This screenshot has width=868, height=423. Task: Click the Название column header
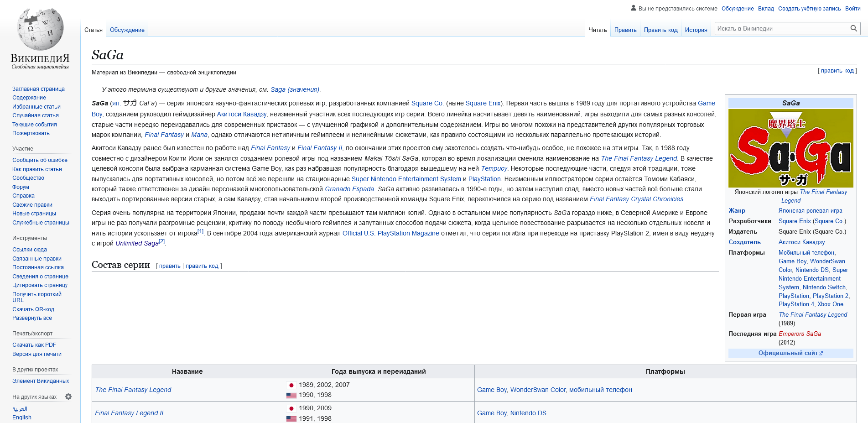click(x=187, y=371)
